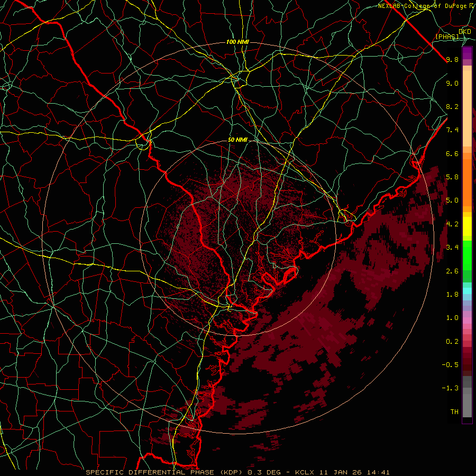Select the 0.2 value on the scale
Image resolution: width=476 pixels, height=476 pixels.
[x=452, y=342]
